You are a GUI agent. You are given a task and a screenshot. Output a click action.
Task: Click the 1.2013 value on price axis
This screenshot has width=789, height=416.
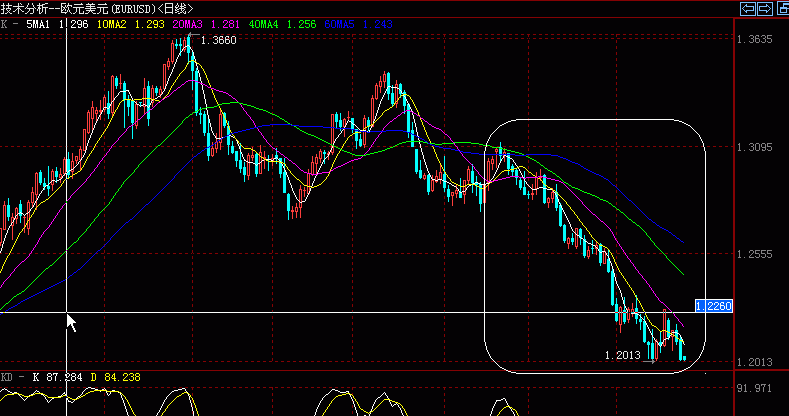click(754, 363)
